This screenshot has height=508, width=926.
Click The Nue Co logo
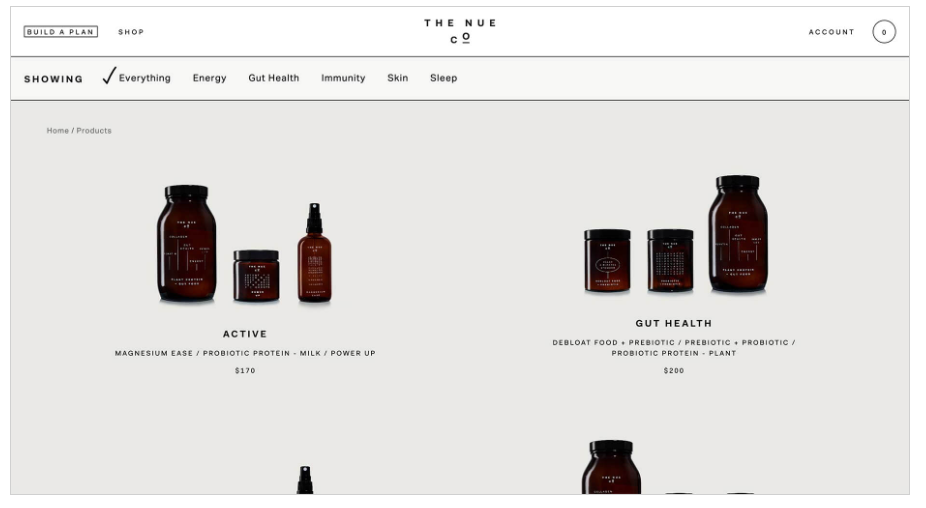[x=460, y=31]
